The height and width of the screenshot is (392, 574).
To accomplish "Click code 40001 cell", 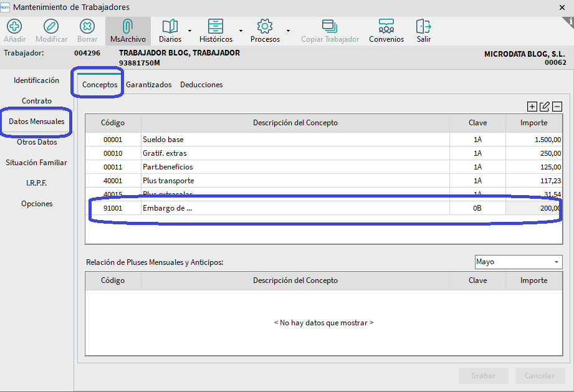I will 113,181.
